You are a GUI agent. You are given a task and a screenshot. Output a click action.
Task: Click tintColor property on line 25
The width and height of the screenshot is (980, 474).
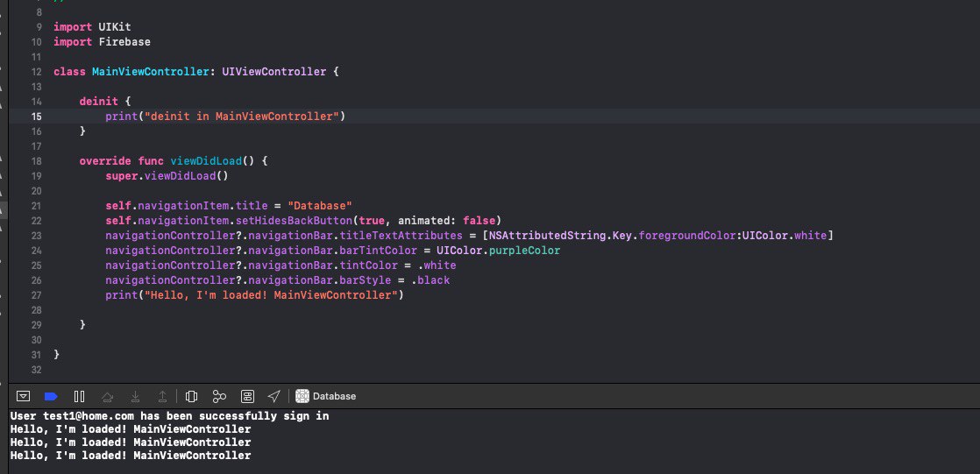(x=369, y=265)
